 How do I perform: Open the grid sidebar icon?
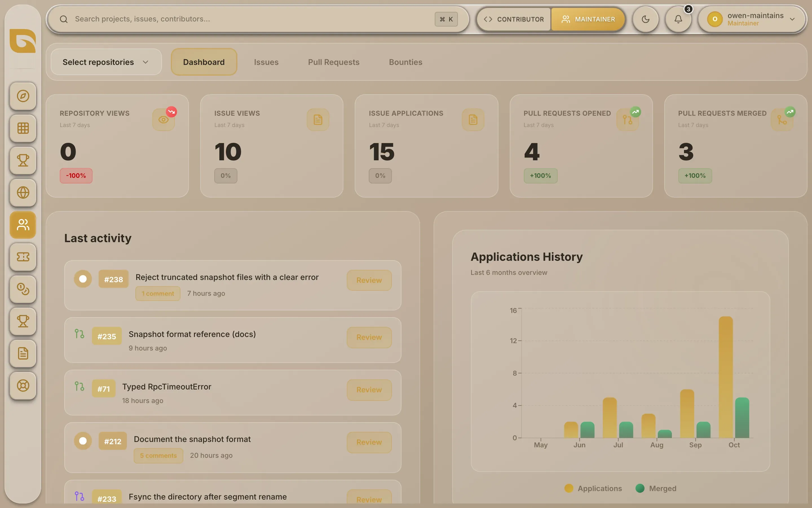coord(23,128)
